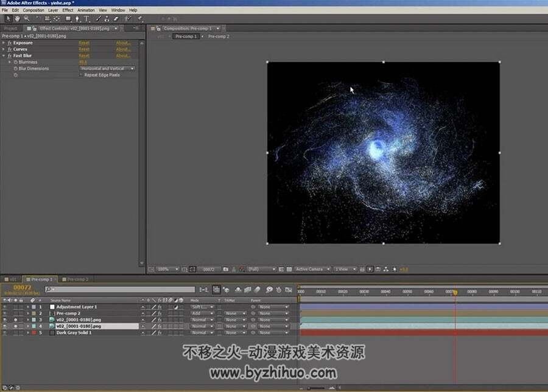Select the Rectangle mask tool
The width and height of the screenshot is (548, 392).
tap(68, 18)
